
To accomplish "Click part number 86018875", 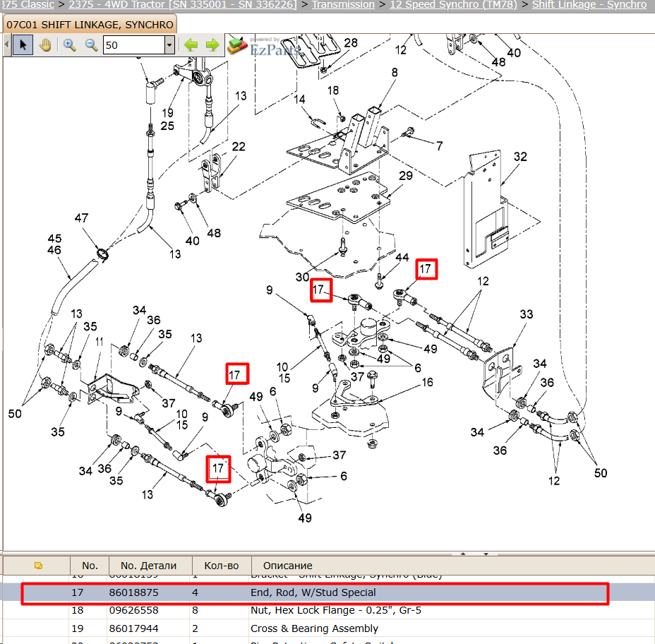I will pos(133,592).
